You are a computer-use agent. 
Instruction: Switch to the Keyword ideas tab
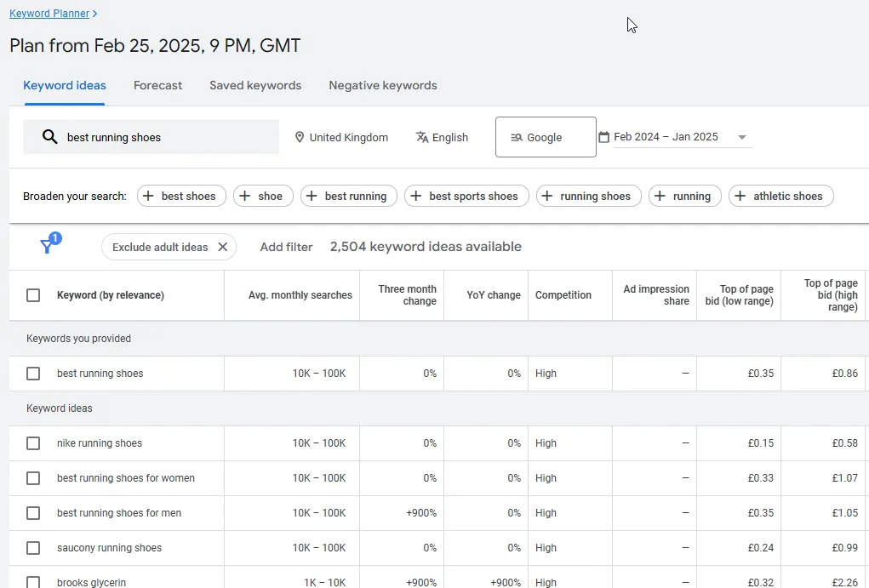(65, 85)
